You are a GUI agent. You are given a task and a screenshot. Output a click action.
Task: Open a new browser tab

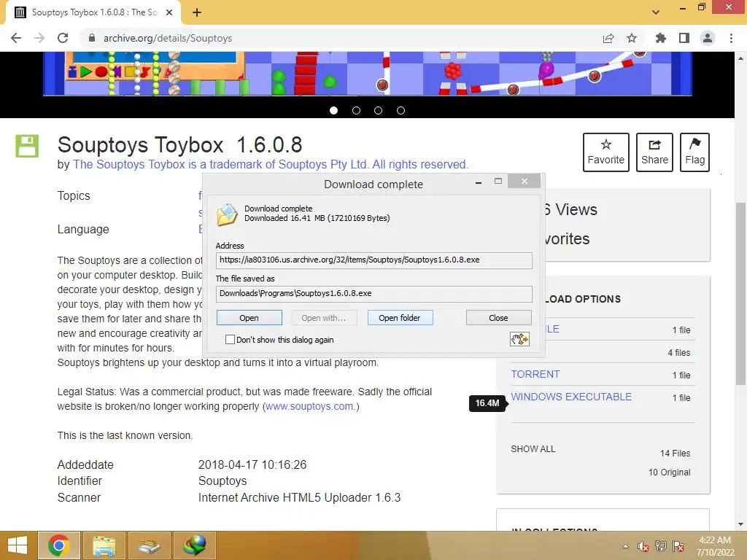point(197,12)
